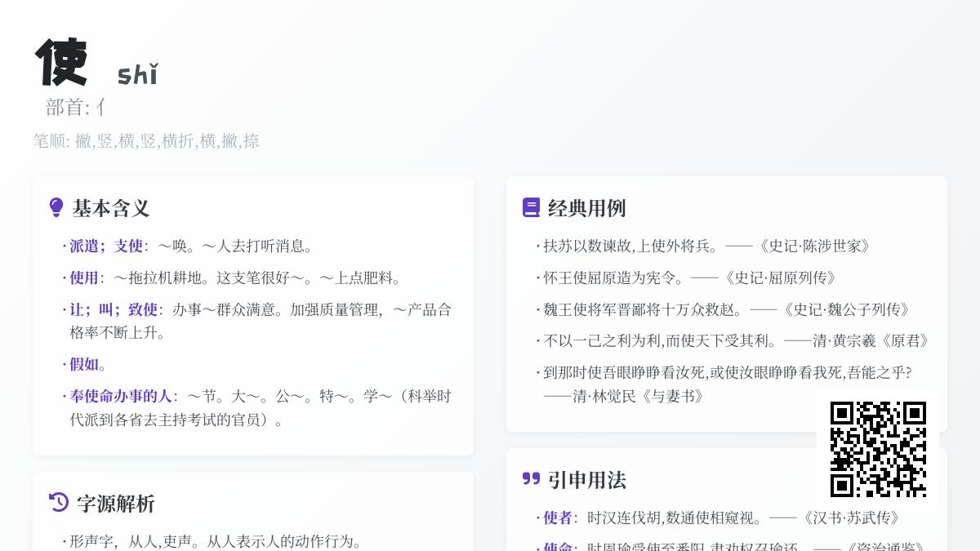Click the 部首: 亻 radical line
Image resolution: width=980 pixels, height=551 pixels.
point(75,107)
